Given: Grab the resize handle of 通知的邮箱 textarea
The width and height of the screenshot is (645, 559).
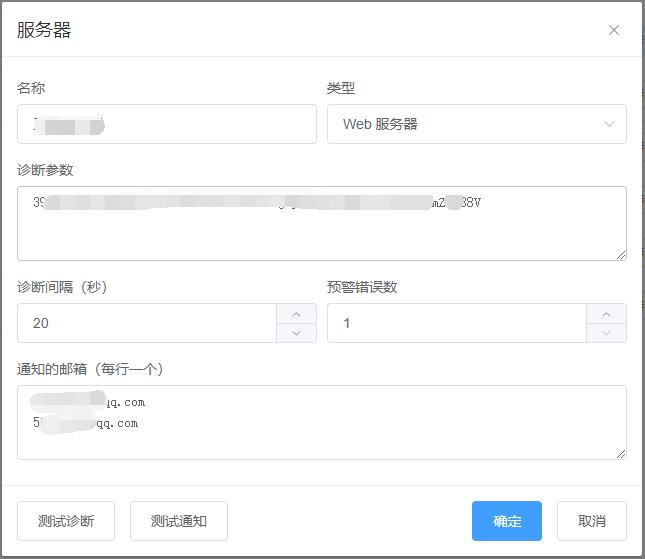Looking at the screenshot, I should 621,454.
